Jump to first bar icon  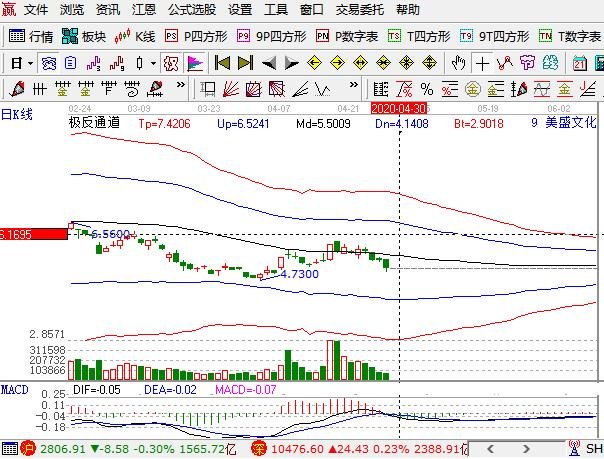tap(222, 63)
